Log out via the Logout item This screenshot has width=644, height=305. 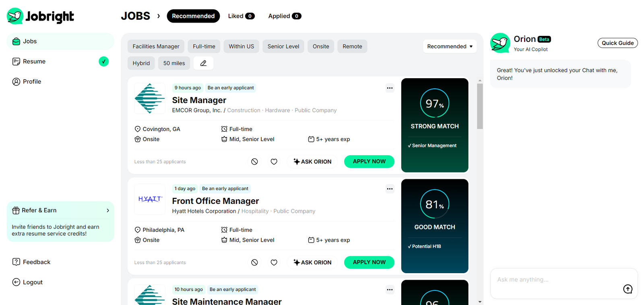(x=60, y=282)
